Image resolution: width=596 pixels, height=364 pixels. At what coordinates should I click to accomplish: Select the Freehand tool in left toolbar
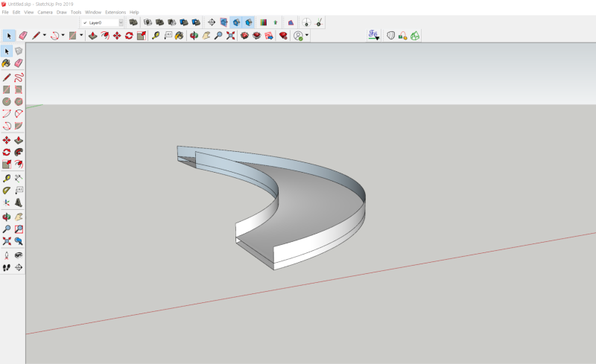[19, 77]
